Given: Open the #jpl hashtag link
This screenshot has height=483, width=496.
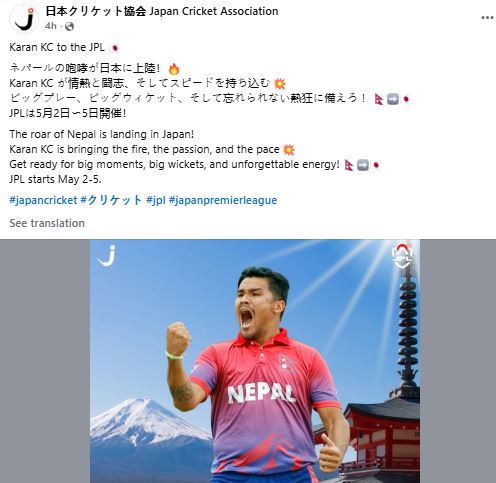Looking at the screenshot, I should (156, 200).
